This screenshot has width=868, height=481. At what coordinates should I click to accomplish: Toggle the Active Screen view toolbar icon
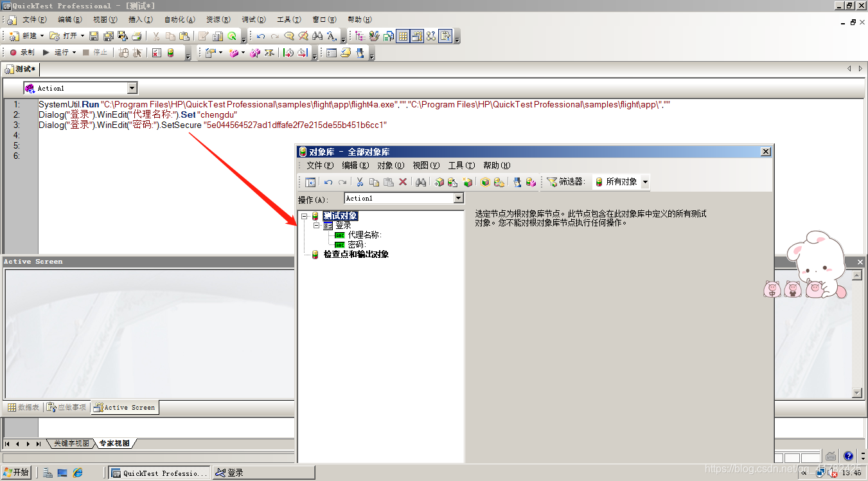point(417,36)
